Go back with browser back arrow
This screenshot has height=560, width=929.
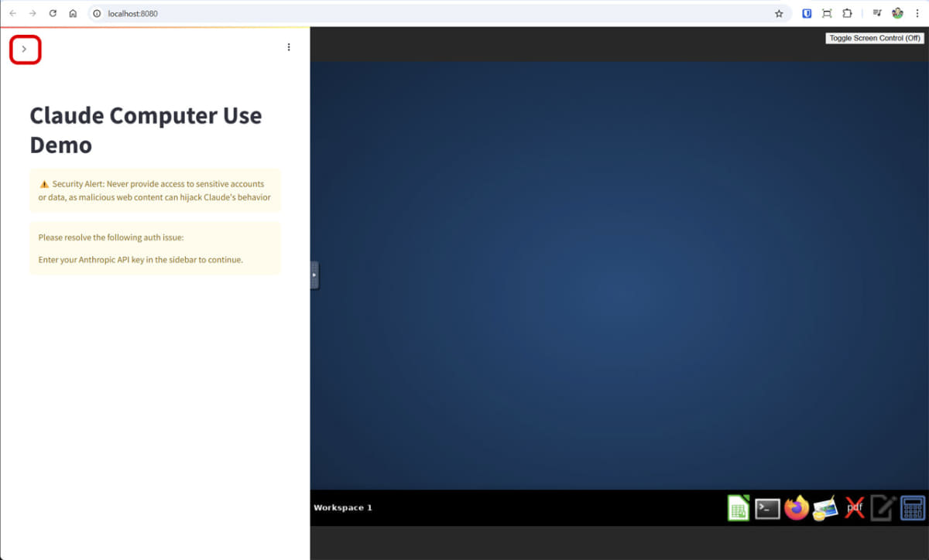pyautogui.click(x=12, y=13)
